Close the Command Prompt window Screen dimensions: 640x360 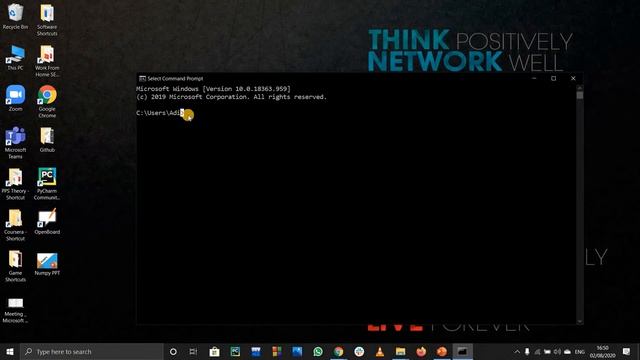tap(573, 78)
